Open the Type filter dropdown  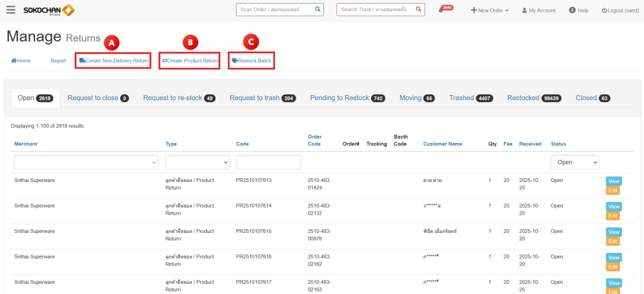197,162
